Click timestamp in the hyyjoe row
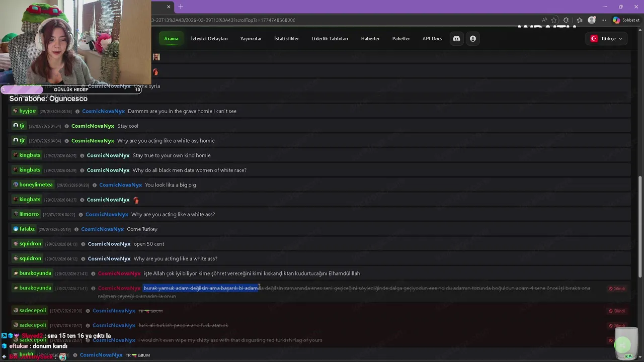Viewport: 644px width, 362px height. click(56, 112)
